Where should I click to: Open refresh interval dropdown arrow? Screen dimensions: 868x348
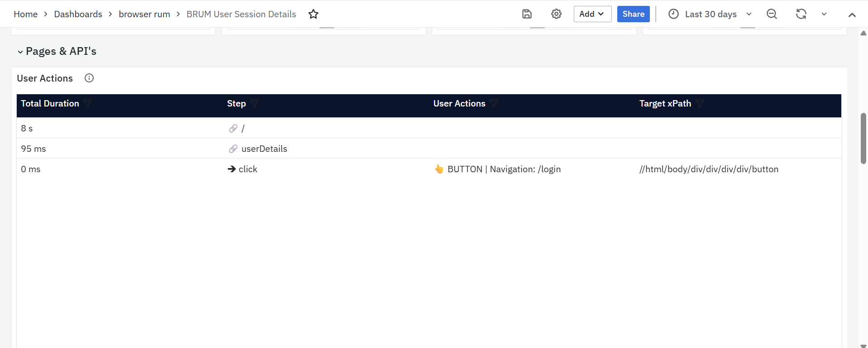[x=824, y=14]
